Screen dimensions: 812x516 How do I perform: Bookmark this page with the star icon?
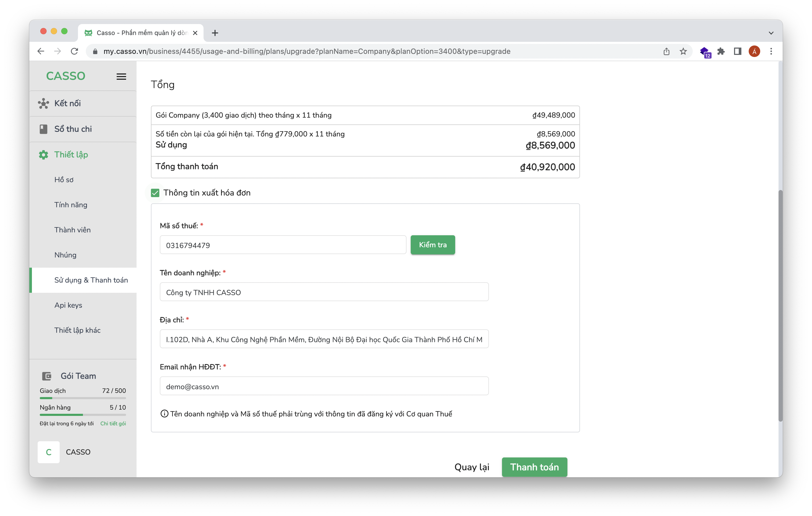[683, 51]
